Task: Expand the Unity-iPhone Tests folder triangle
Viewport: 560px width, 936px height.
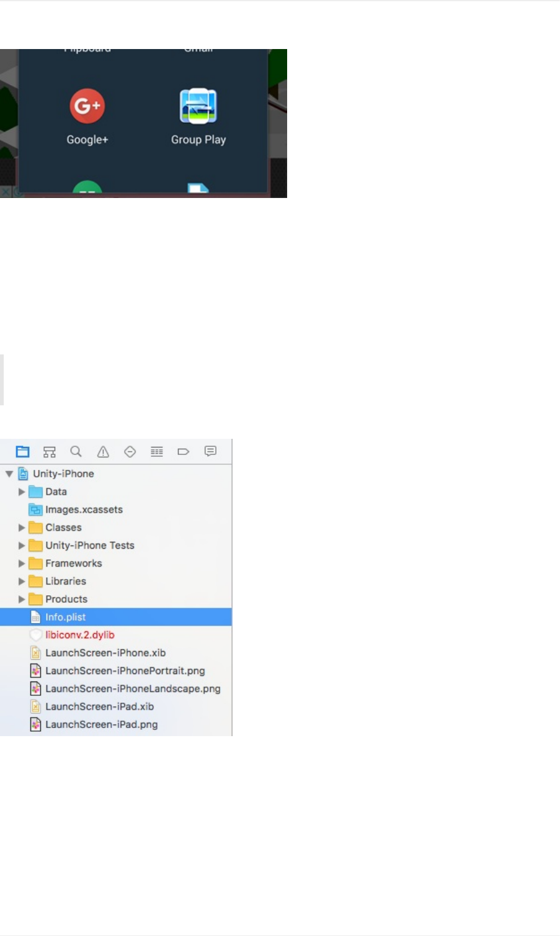Action: 22,546
